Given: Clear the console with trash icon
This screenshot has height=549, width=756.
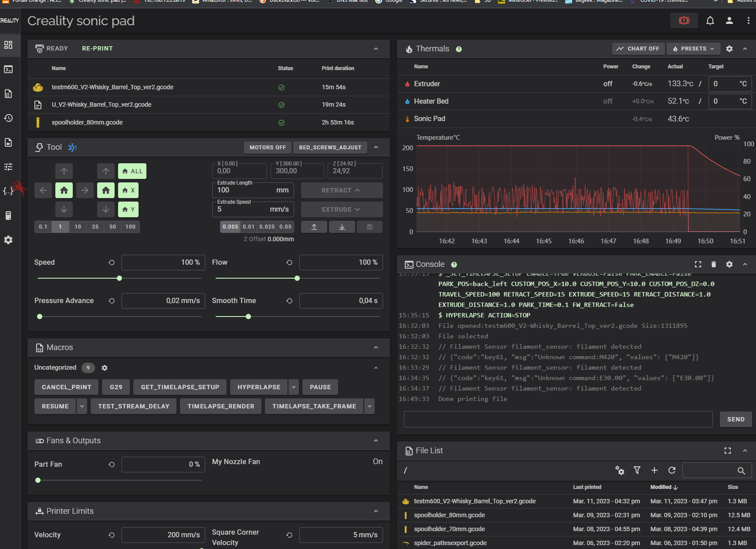Looking at the screenshot, I should 713,264.
